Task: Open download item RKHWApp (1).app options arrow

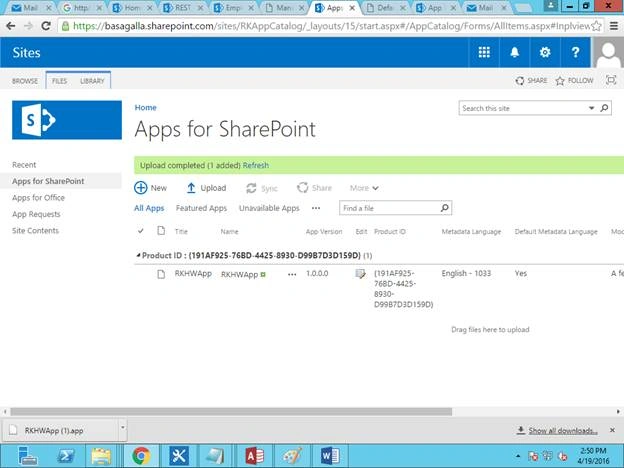Action: click(x=123, y=428)
